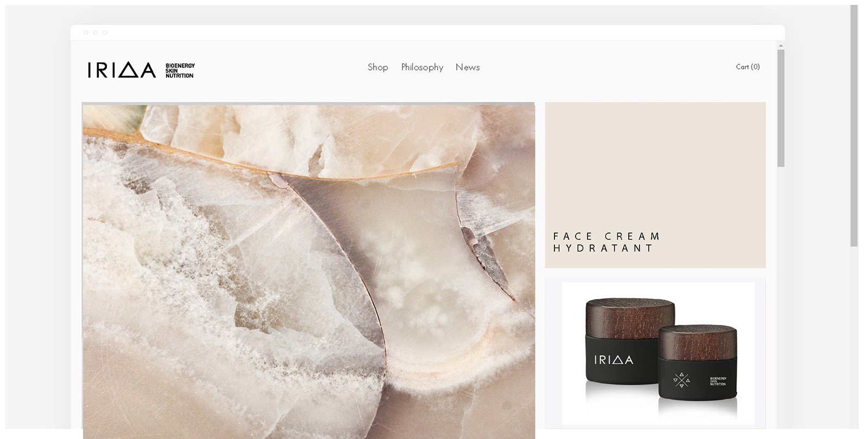Click the marble stone hero image
868x439 pixels.
(309, 271)
